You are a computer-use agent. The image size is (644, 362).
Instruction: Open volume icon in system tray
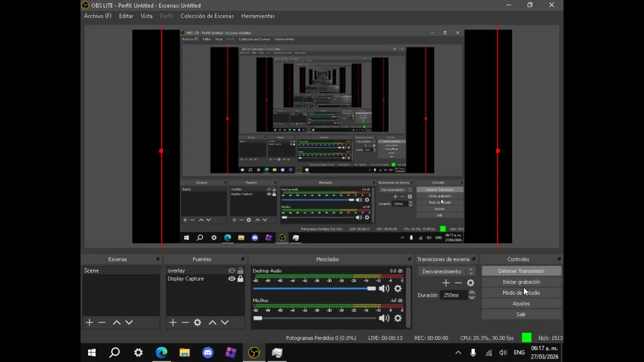[x=503, y=352]
